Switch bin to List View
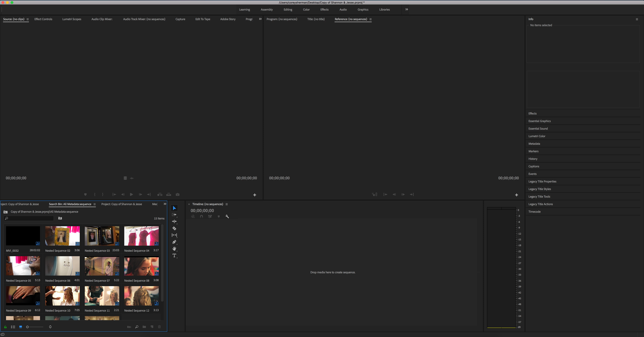 pyautogui.click(x=13, y=327)
